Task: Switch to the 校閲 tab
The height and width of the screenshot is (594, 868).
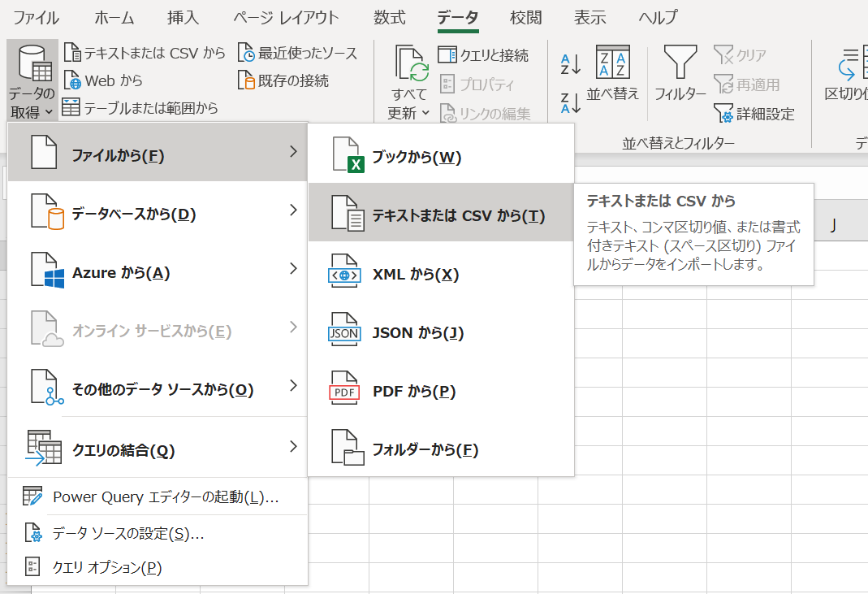Action: click(x=526, y=18)
